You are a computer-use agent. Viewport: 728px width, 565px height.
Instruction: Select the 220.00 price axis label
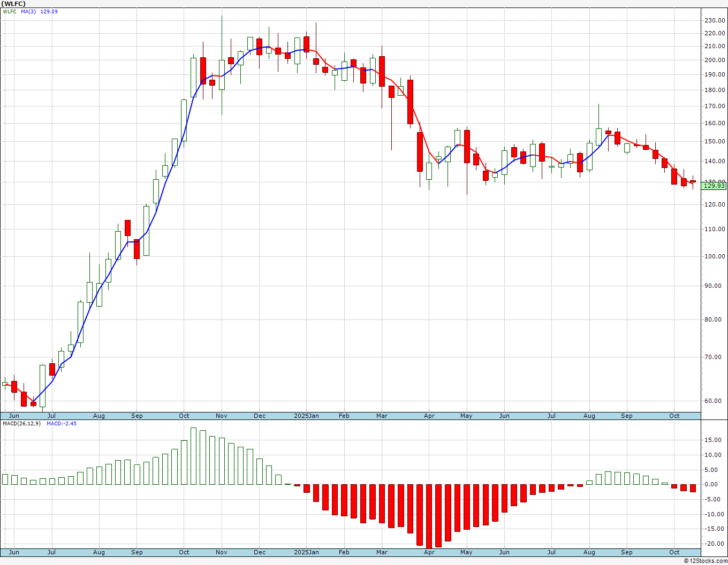715,33
